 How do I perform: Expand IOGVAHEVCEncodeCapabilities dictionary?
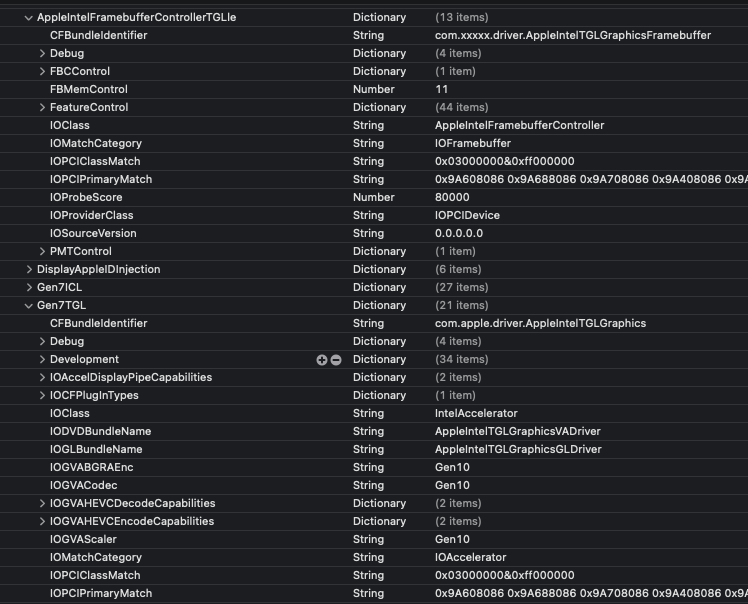coord(42,521)
